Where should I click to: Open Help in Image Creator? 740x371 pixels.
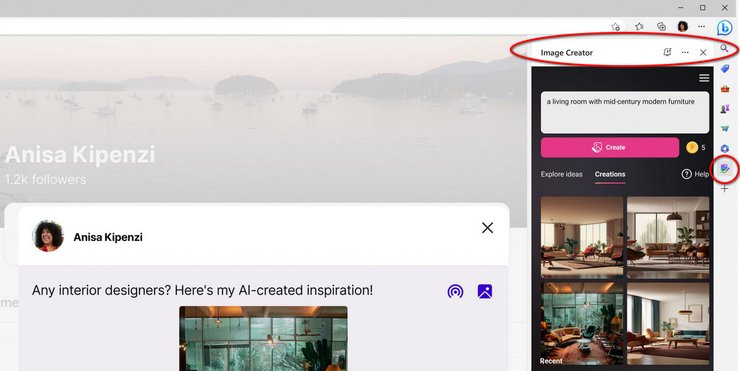point(695,174)
